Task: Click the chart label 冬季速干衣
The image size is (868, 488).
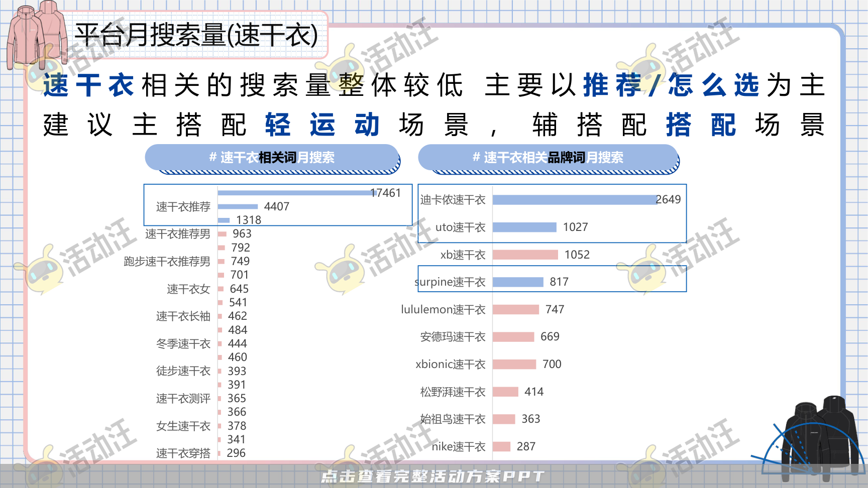Action: click(x=183, y=344)
